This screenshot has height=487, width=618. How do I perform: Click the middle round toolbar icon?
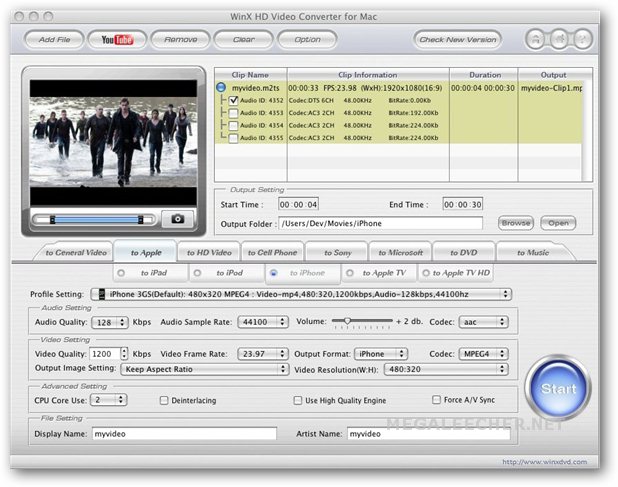(x=559, y=39)
